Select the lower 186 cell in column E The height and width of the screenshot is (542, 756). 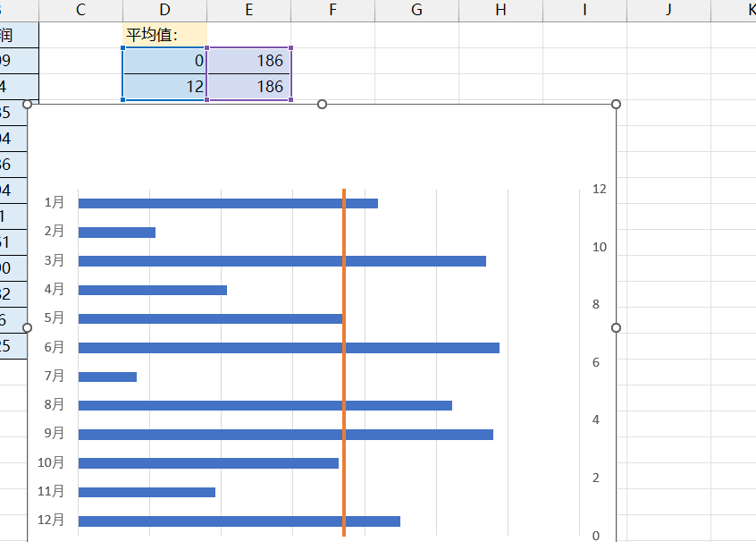pos(248,87)
